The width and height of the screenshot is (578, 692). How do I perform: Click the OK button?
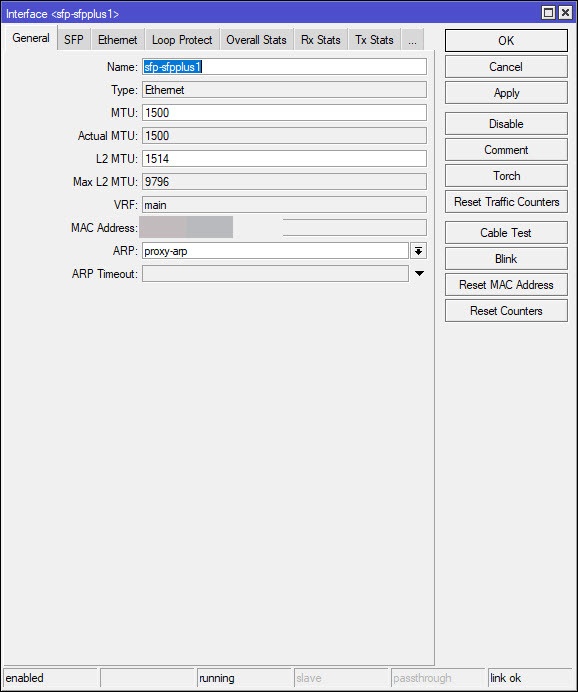pyautogui.click(x=506, y=41)
